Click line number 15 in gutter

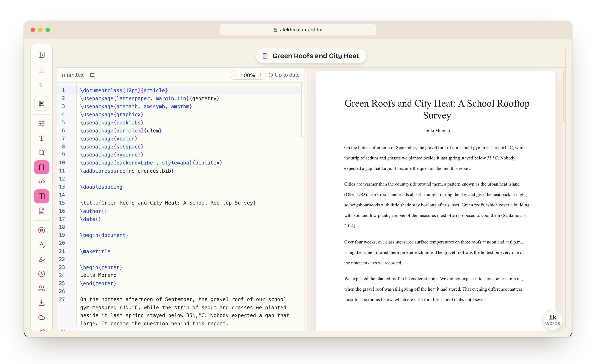(x=62, y=203)
